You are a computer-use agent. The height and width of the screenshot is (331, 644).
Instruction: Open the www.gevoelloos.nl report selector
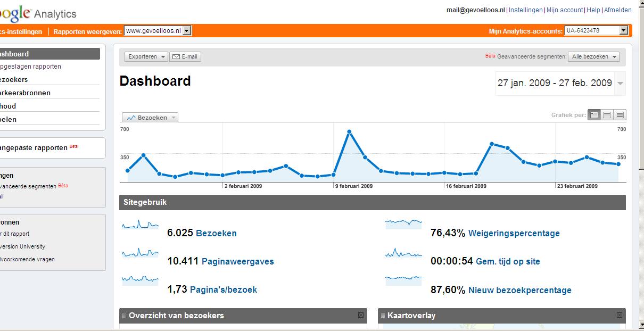pos(158,31)
